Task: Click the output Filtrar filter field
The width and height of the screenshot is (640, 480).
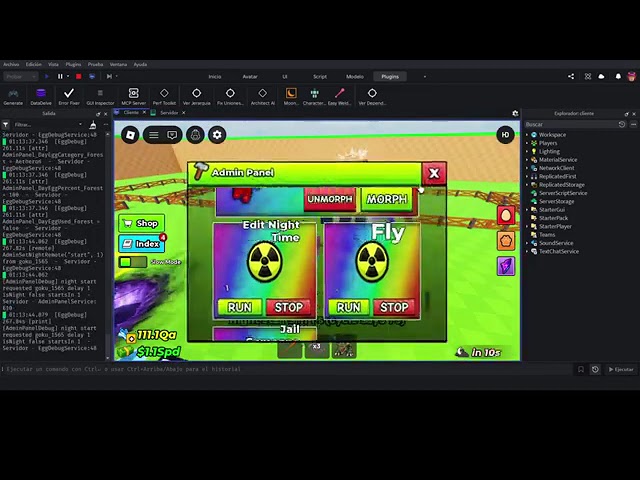Action: point(47,124)
